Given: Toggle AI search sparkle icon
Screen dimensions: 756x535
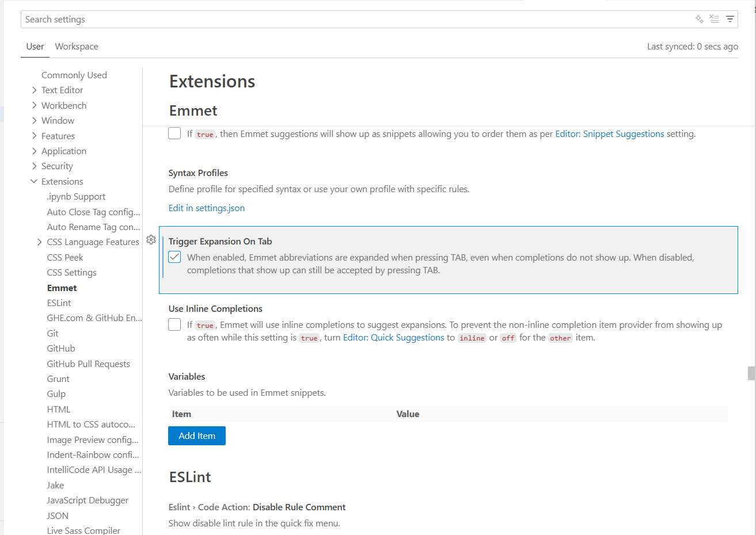Looking at the screenshot, I should pyautogui.click(x=700, y=19).
